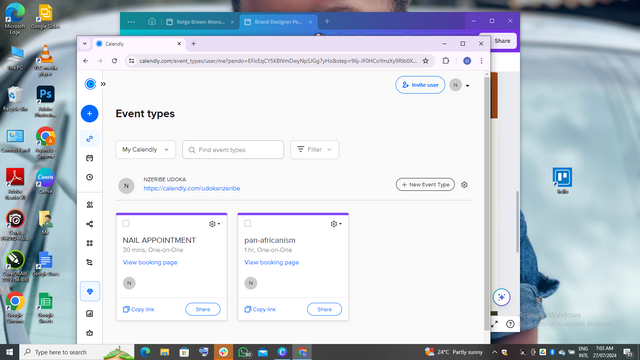Switch to the Calendly browser tab
This screenshot has height=360, width=640.
138,44
